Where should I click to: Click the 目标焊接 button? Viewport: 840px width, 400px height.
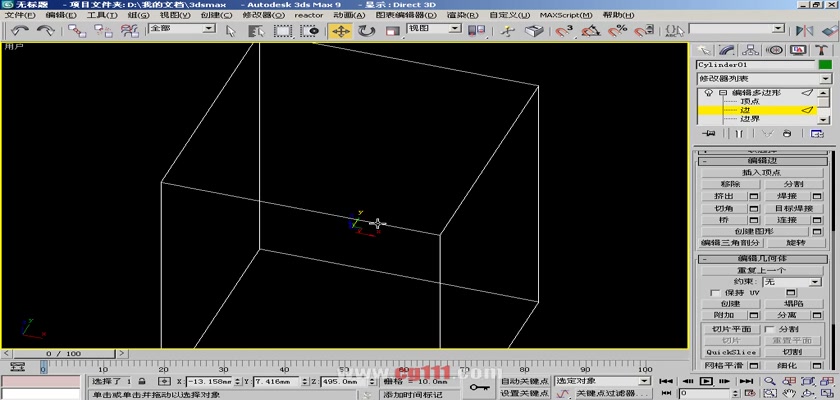(x=793, y=208)
